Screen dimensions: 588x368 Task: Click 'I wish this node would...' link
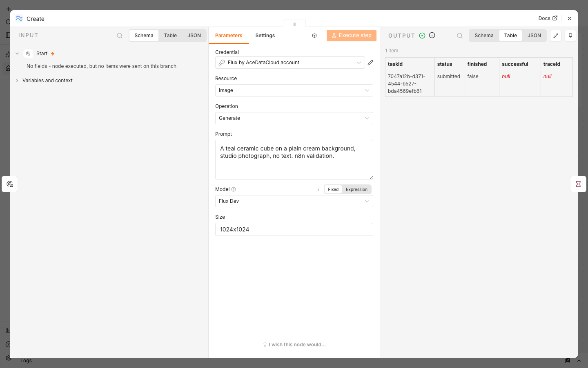[x=294, y=345]
